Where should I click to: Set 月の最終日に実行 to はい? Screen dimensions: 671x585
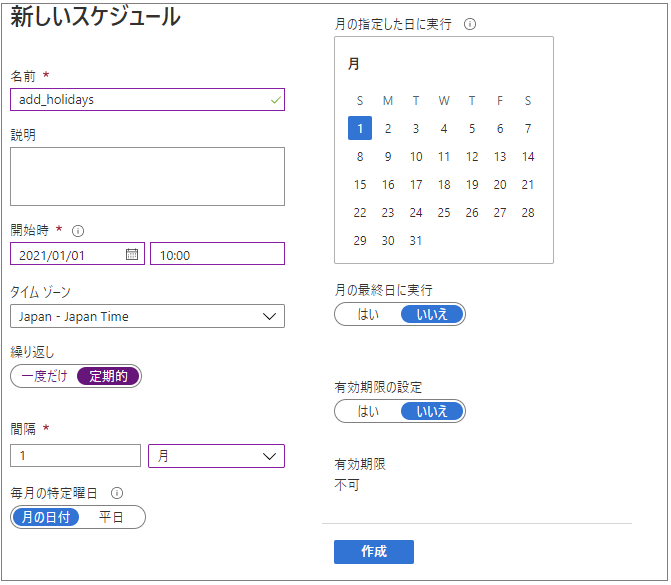pos(368,314)
